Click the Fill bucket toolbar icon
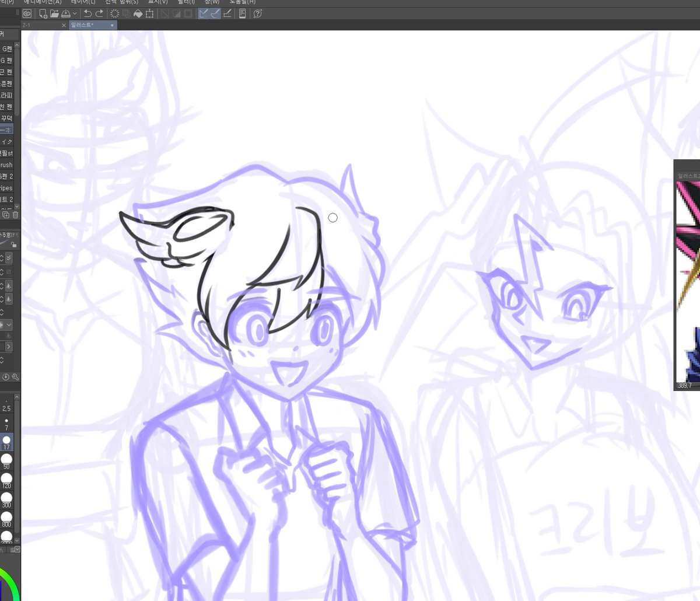Image resolution: width=700 pixels, height=601 pixels. point(138,13)
